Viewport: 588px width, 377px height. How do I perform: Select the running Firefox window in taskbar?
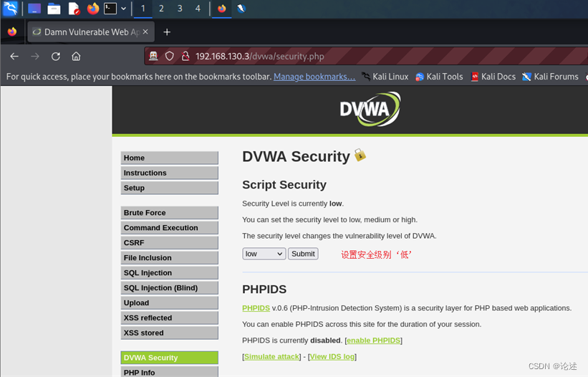(x=221, y=9)
